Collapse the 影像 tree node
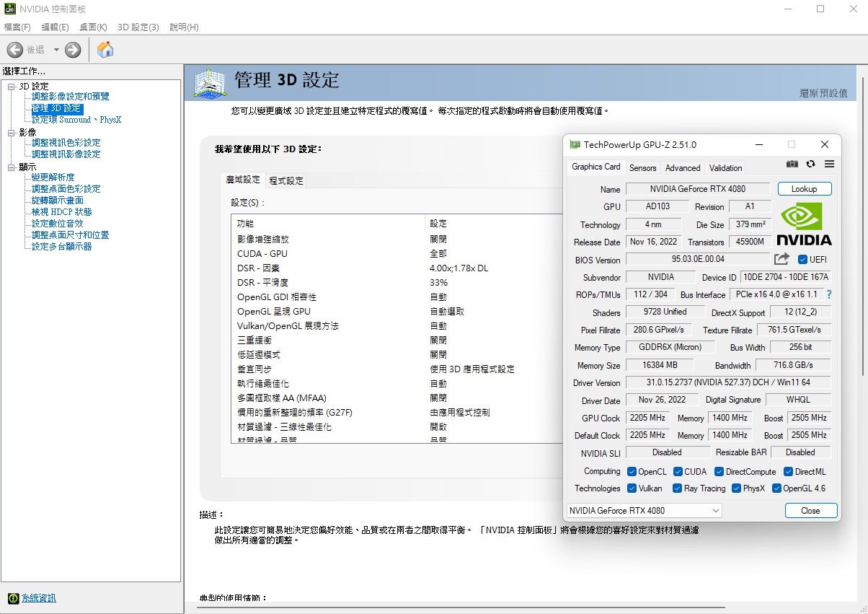Viewport: 868px width, 614px height. point(12,133)
